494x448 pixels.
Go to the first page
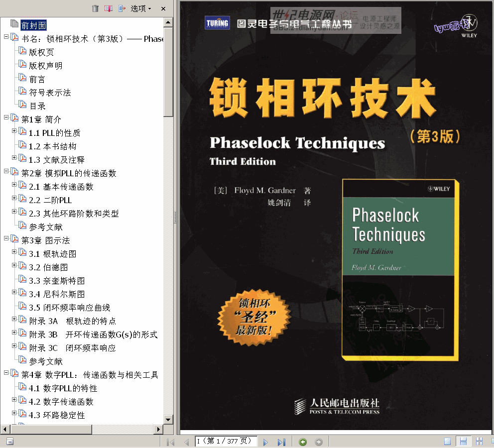[x=170, y=442]
